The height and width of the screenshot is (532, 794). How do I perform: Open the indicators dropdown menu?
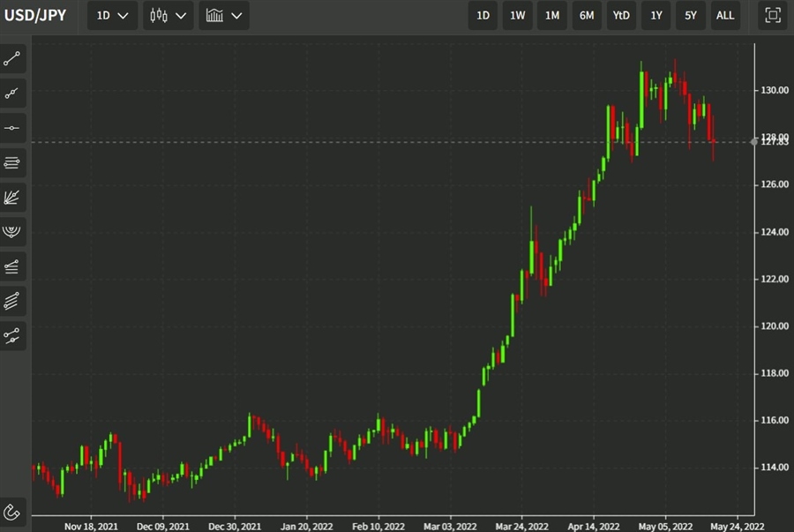tap(223, 15)
